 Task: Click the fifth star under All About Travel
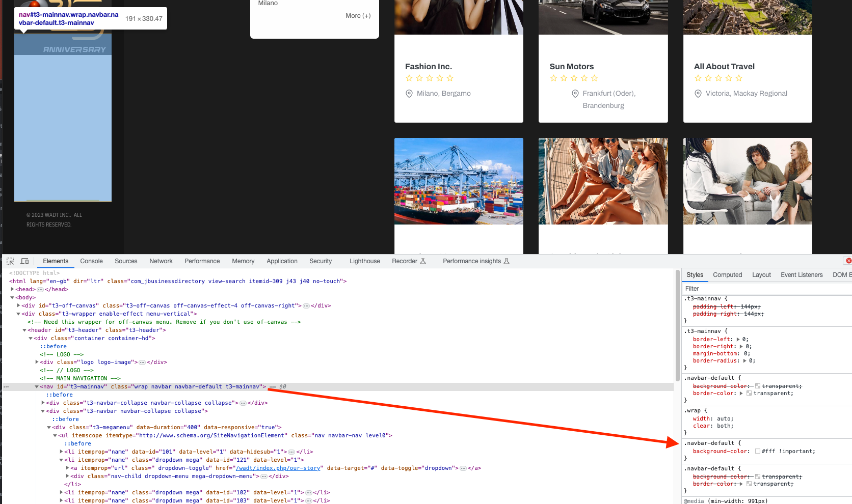coord(739,78)
